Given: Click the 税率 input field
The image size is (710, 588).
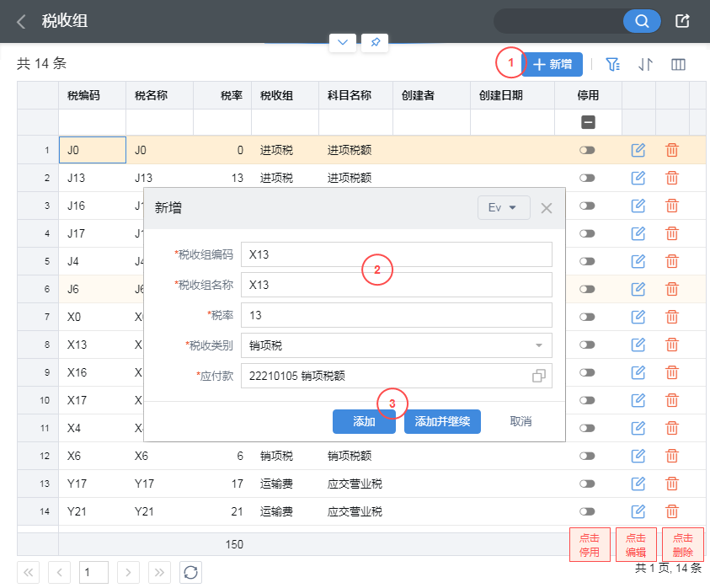Looking at the screenshot, I should coord(396,315).
